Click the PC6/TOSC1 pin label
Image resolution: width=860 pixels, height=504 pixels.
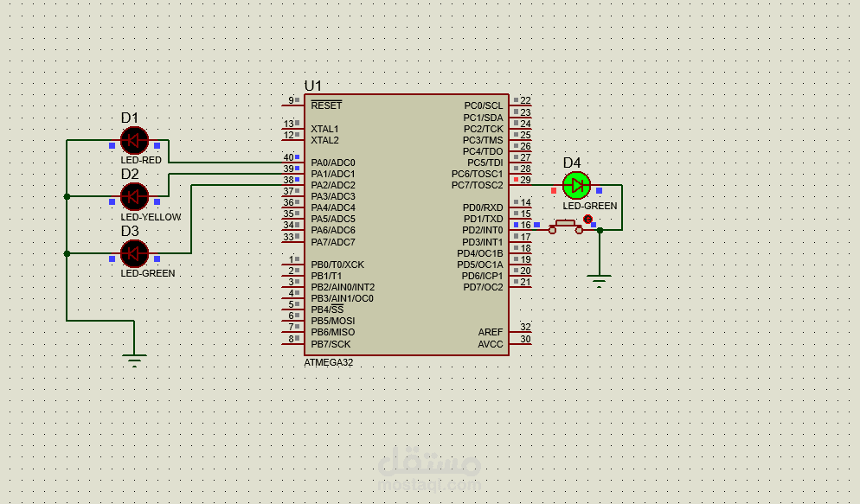point(478,174)
